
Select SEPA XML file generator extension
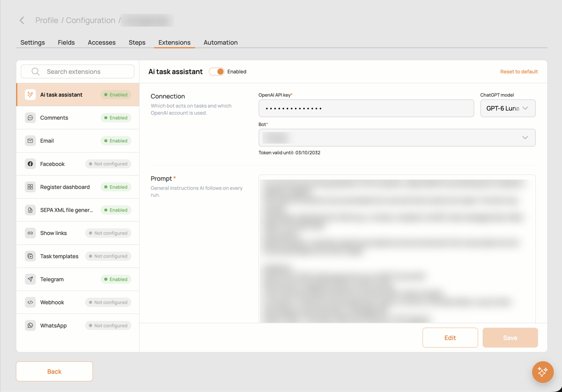78,210
